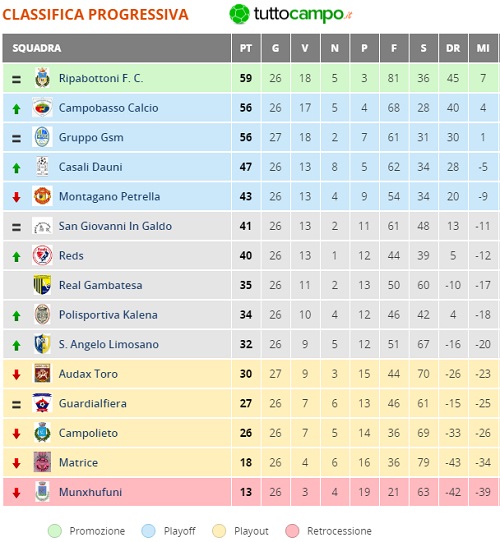Click the red down arrow beside Munxhufuni
500x542 pixels.
click(x=16, y=493)
